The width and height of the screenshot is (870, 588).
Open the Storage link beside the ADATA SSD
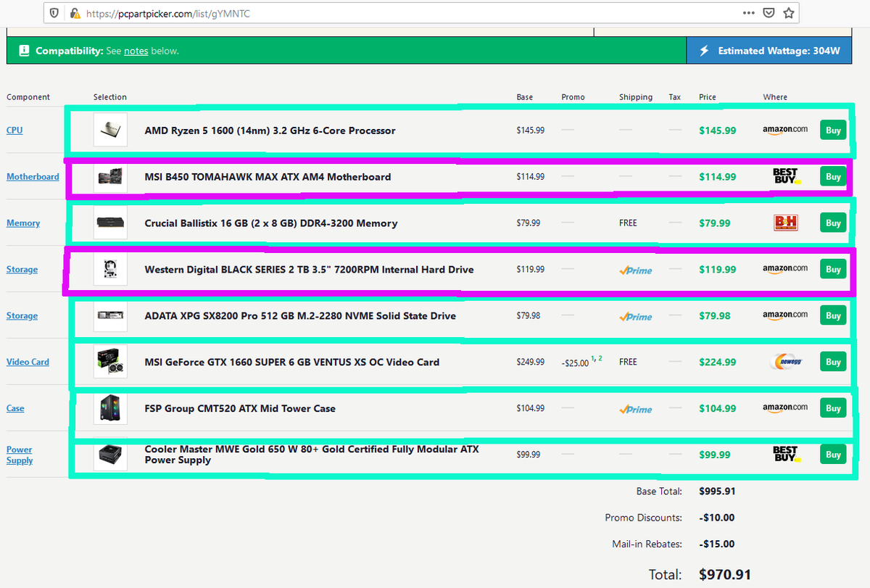(22, 316)
